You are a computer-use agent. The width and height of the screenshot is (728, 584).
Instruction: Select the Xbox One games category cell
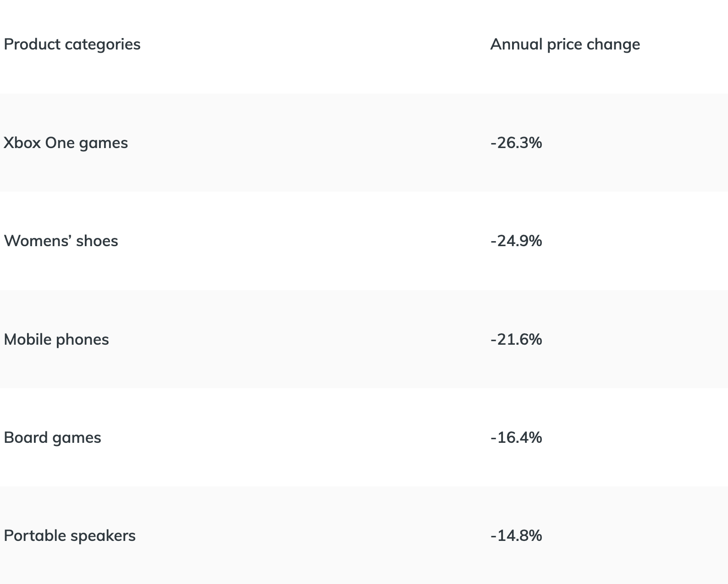[x=66, y=143]
